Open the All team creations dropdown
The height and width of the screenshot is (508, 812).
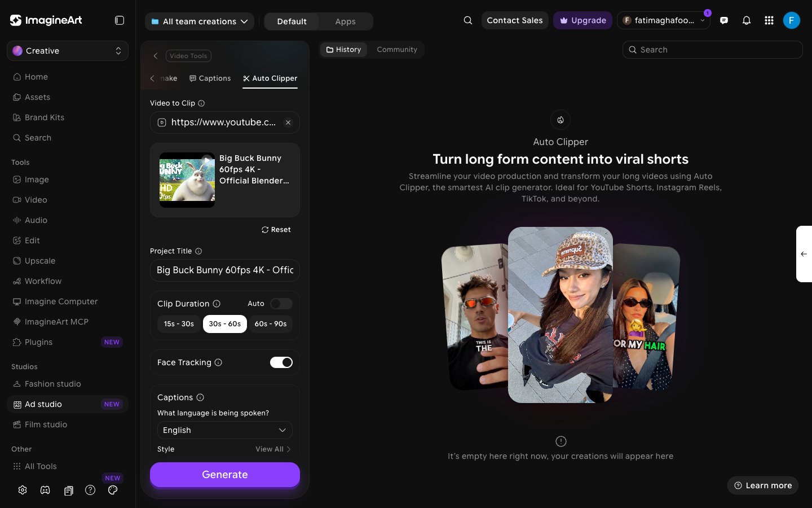(200, 21)
